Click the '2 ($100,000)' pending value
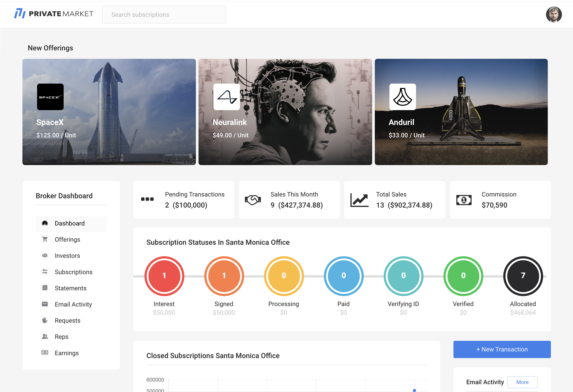This screenshot has width=573, height=392. [x=186, y=205]
